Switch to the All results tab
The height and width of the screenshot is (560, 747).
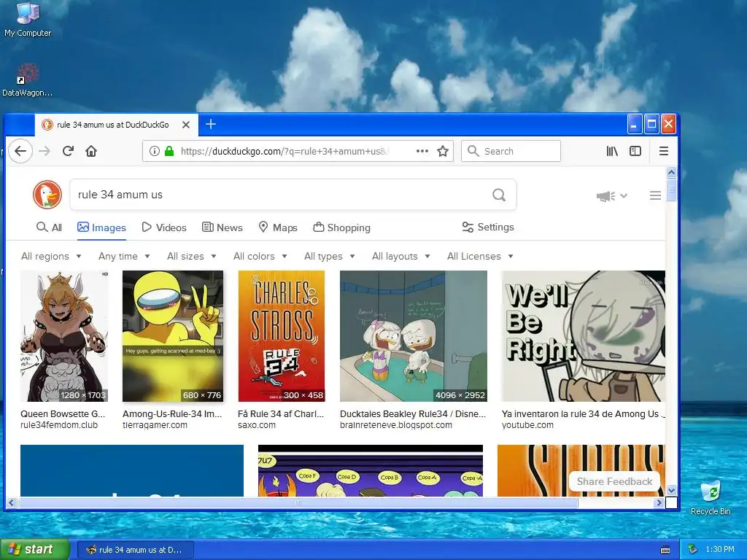click(x=49, y=227)
